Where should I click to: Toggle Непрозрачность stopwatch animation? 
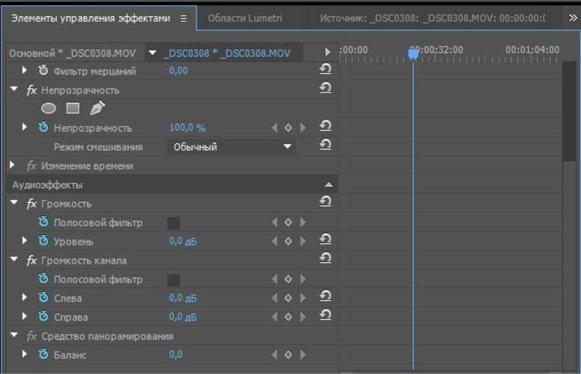pyautogui.click(x=43, y=127)
